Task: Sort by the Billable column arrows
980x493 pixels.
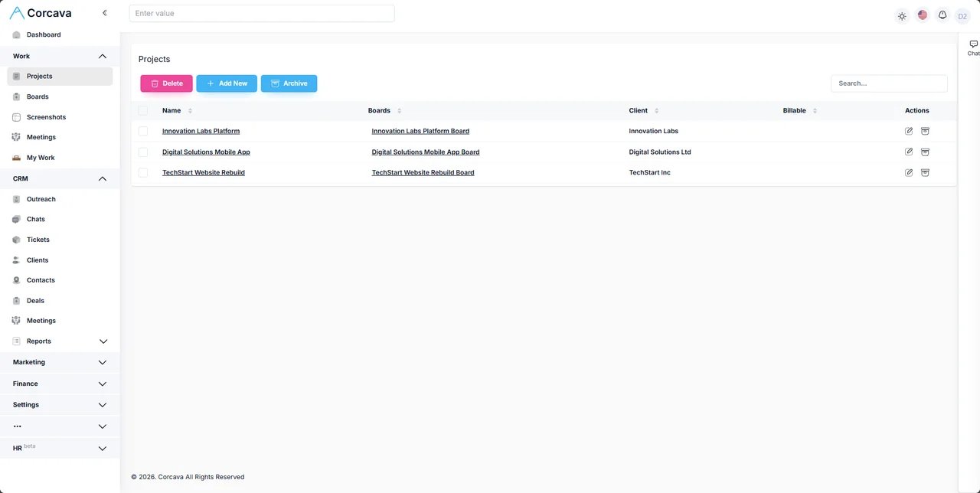Action: click(815, 111)
